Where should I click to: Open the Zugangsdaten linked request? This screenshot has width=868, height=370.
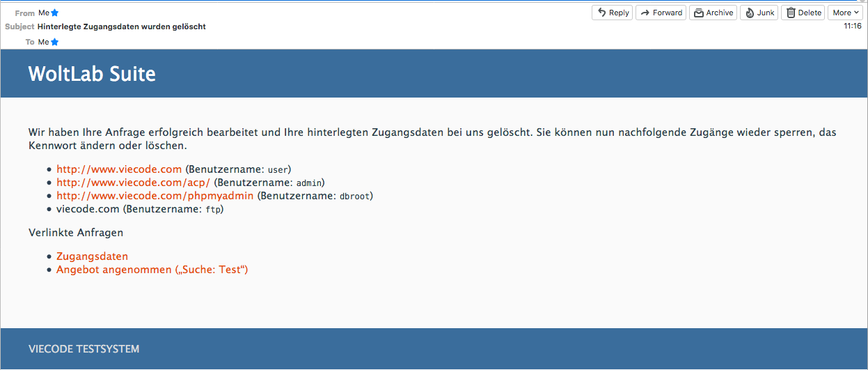[92, 256]
